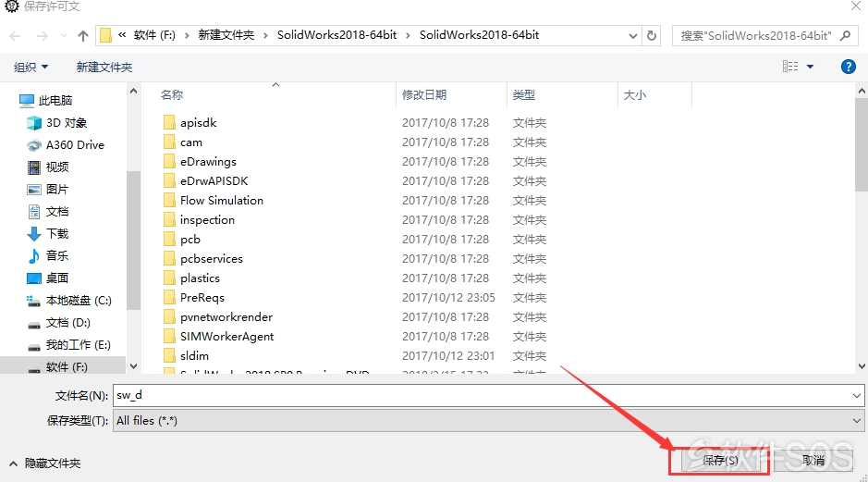Open the 组织 menu
The width and height of the screenshot is (868, 482).
pyautogui.click(x=31, y=67)
